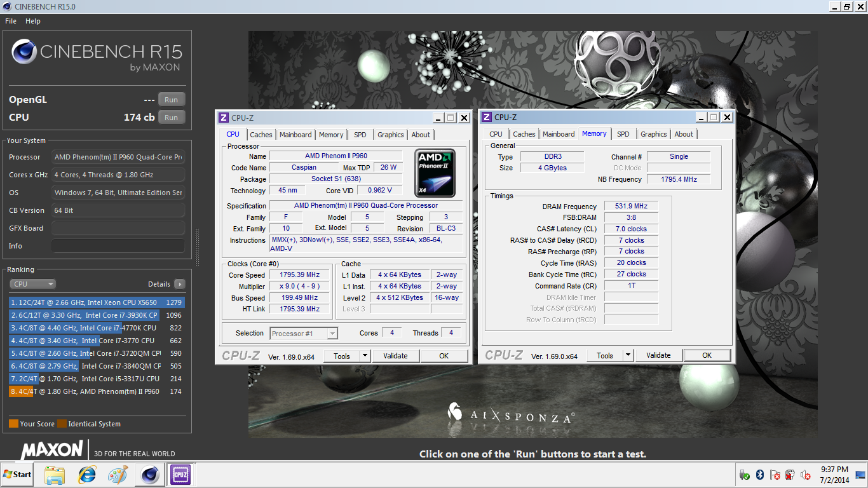Click the Your Score orange legend swatch

(13, 424)
